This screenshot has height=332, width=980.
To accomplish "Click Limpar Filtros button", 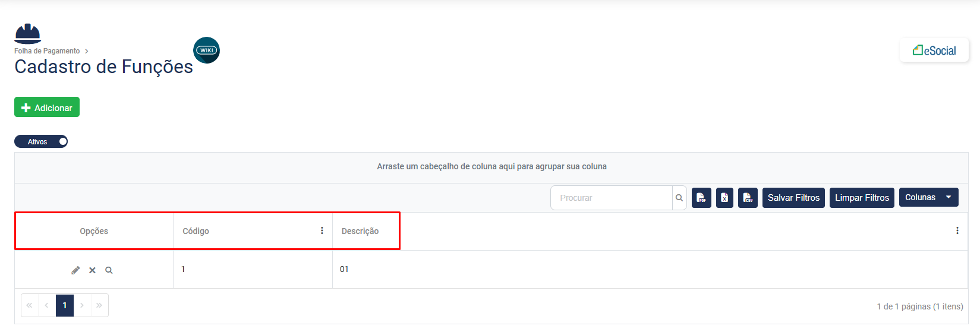I will click(862, 198).
